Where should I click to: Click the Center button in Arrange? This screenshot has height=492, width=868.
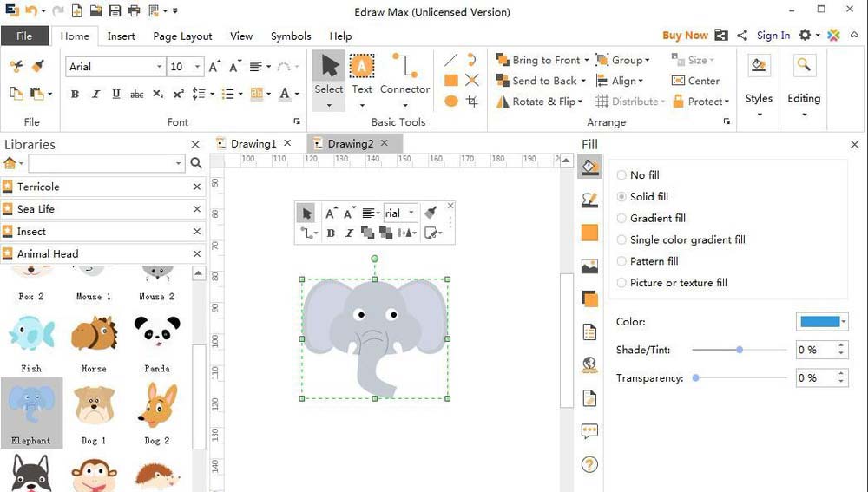pyautogui.click(x=696, y=81)
